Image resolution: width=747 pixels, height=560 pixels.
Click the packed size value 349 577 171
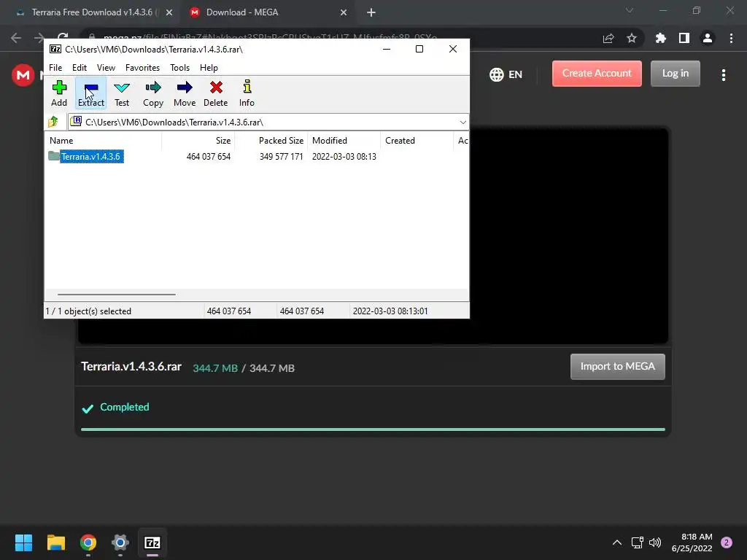click(x=281, y=156)
